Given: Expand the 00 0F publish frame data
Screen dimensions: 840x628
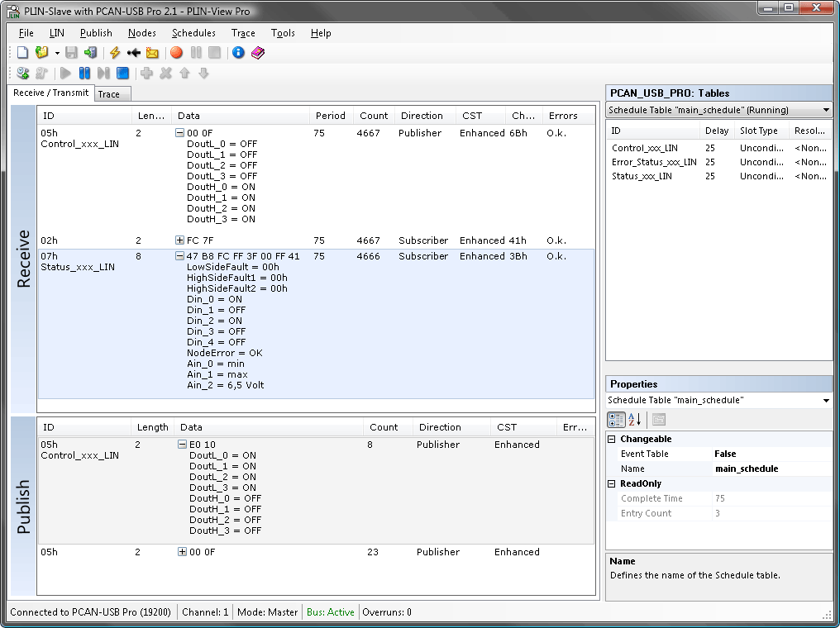Looking at the screenshot, I should click(x=182, y=552).
